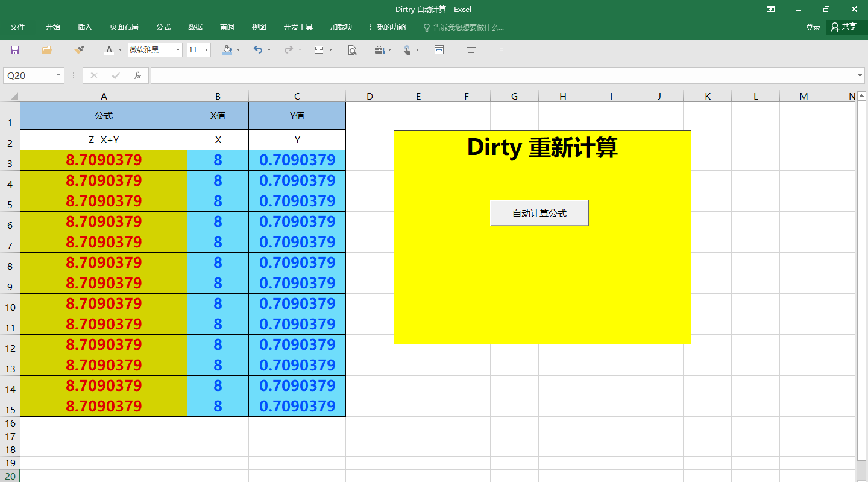Expand the font color dropdown arrow
868x482 pixels.
120,50
